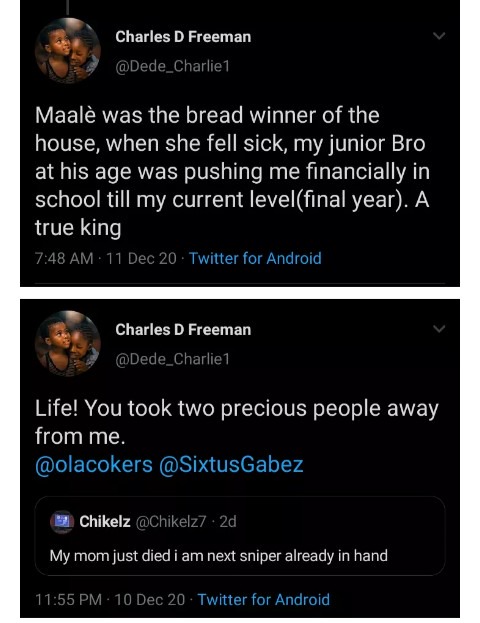
Task: Expand first tweet's options chevron
Action: (439, 36)
